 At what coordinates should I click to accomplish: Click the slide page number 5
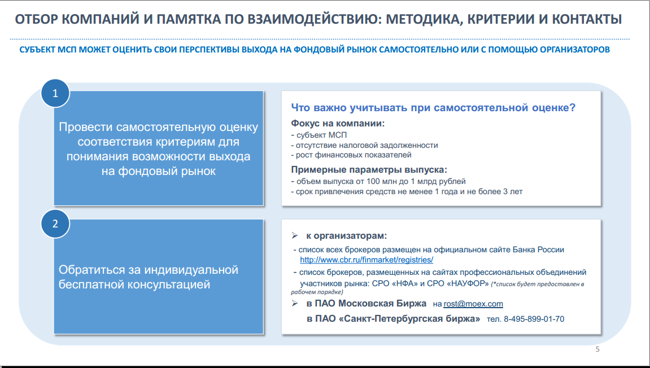click(x=597, y=349)
